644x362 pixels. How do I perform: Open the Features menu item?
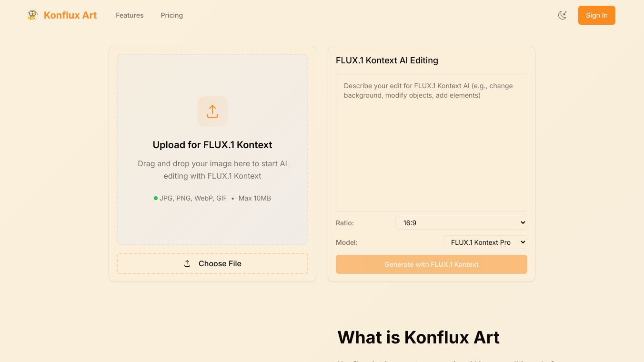(x=130, y=15)
